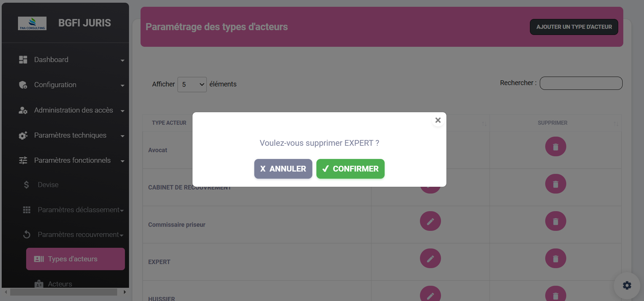Screen dimensions: 644x301
Task: Close the confirmation dialog with X
Action: point(438,120)
